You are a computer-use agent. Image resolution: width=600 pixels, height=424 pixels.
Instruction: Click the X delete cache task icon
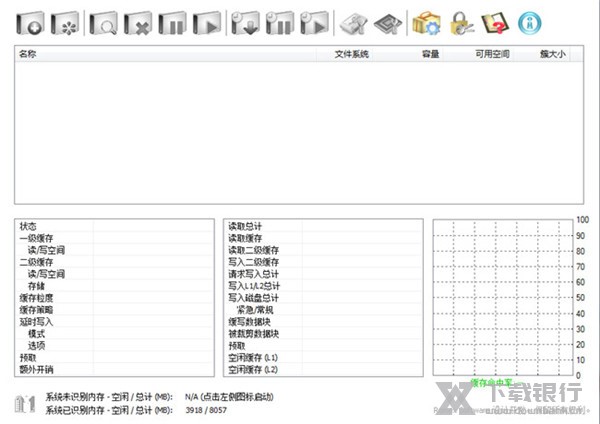point(138,21)
